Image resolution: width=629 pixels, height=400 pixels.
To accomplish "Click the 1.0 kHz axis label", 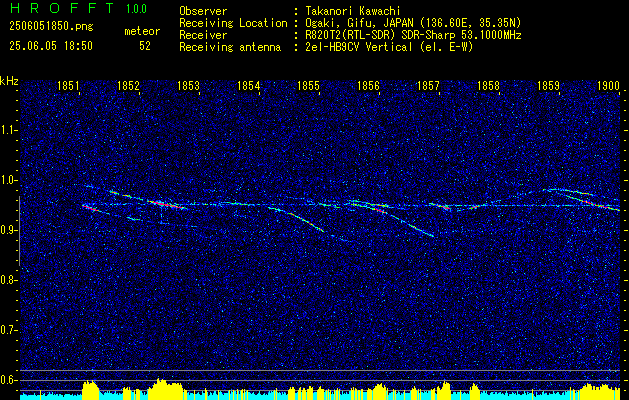I will point(8,180).
